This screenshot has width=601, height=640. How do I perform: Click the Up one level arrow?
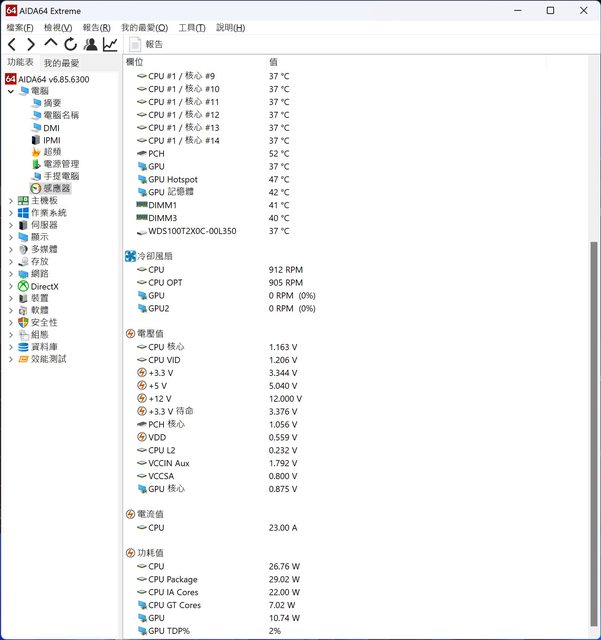click(51, 44)
